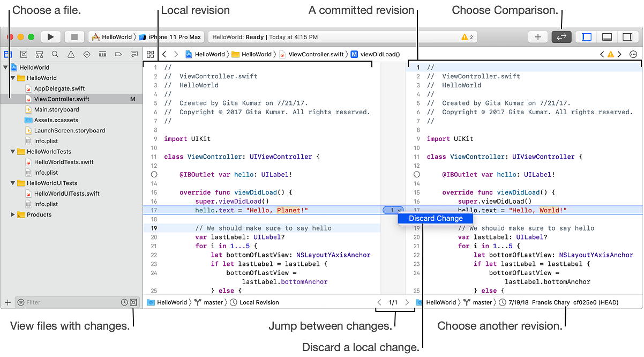Toggle recent files filter clock icon
The image size is (644, 357).
pyautogui.click(x=124, y=302)
